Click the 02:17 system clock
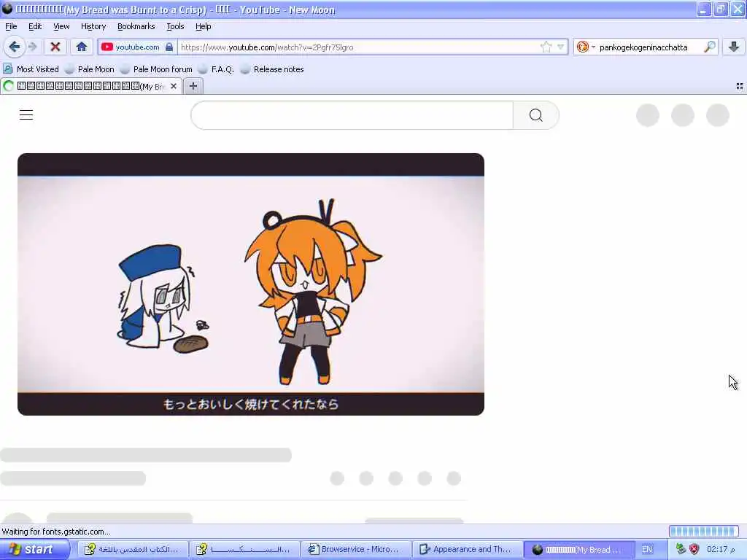The width and height of the screenshot is (747, 560). tap(720, 549)
